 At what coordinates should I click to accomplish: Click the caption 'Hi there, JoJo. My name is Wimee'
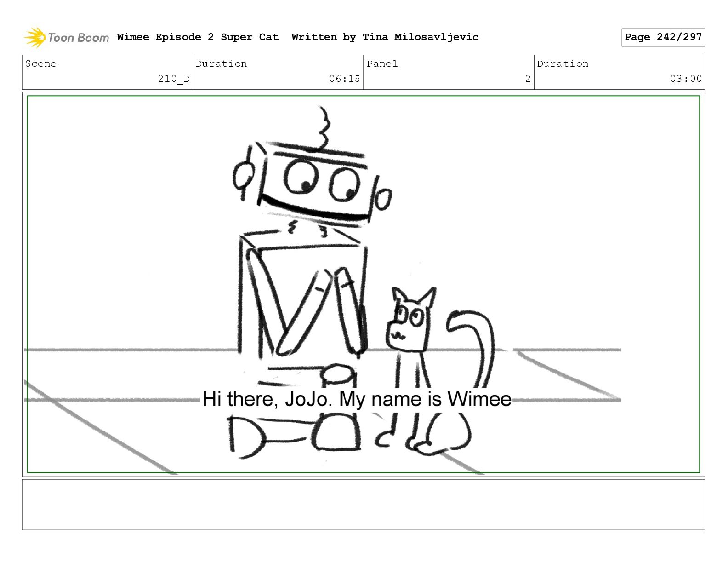pos(357,399)
